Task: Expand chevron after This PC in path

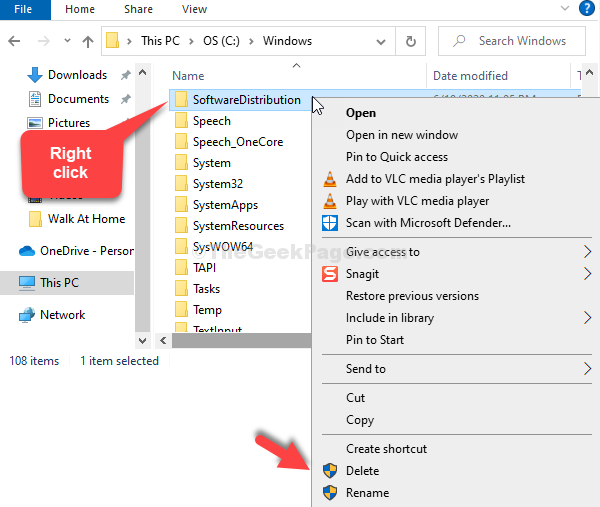Action: [x=191, y=41]
